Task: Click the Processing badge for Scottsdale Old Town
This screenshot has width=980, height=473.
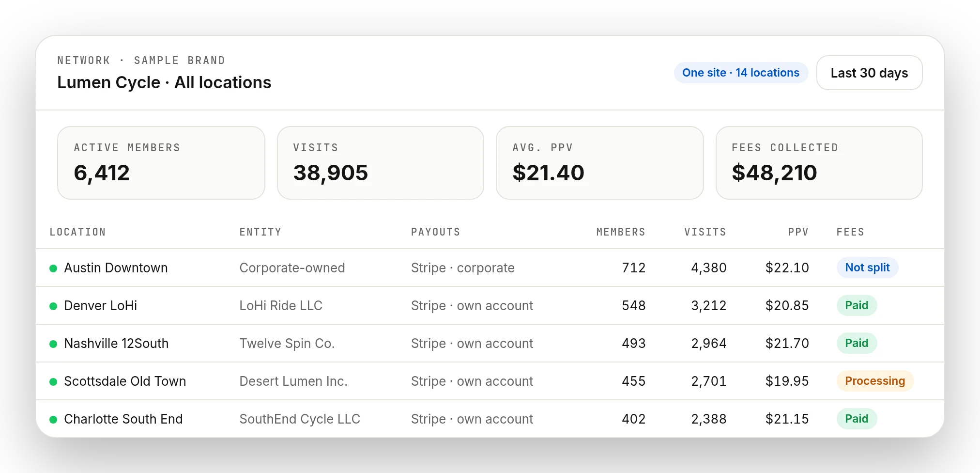Action: coord(875,381)
